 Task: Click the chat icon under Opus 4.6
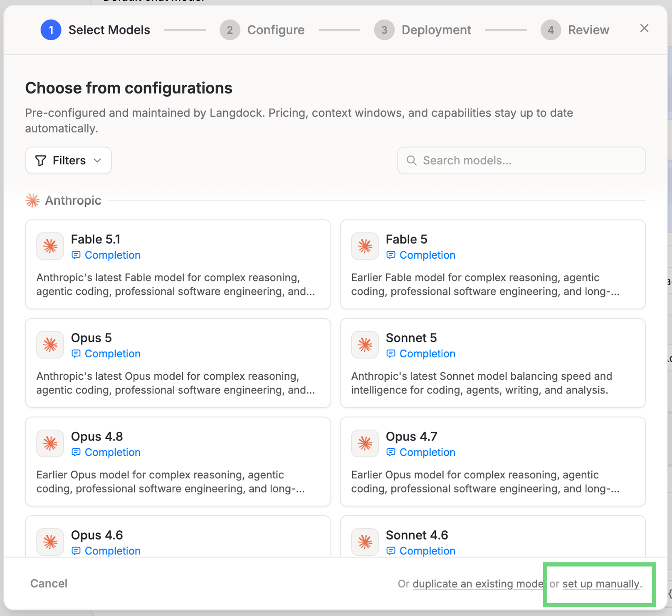(x=76, y=551)
